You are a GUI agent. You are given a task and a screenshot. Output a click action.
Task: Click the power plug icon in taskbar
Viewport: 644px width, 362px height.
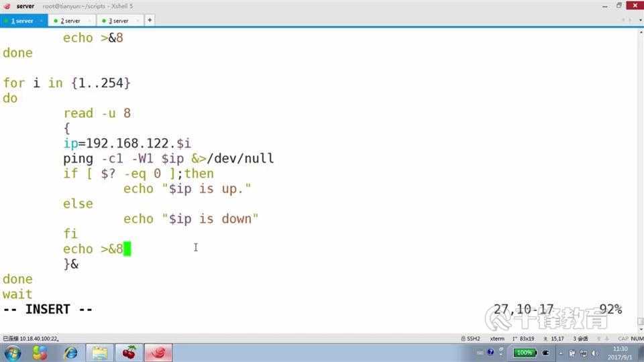click(546, 353)
